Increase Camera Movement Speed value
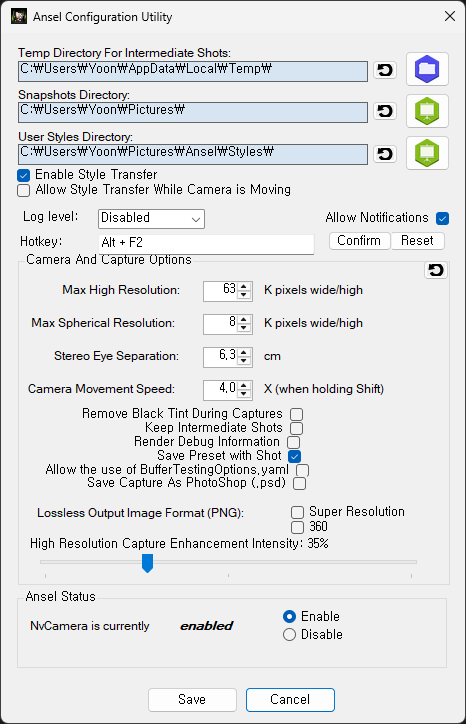 coord(244,385)
